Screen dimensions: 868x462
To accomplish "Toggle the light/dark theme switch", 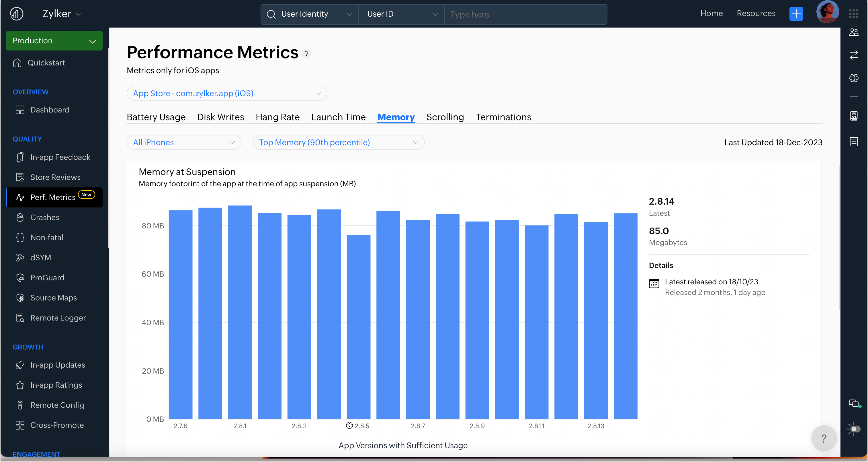I will point(853,429).
